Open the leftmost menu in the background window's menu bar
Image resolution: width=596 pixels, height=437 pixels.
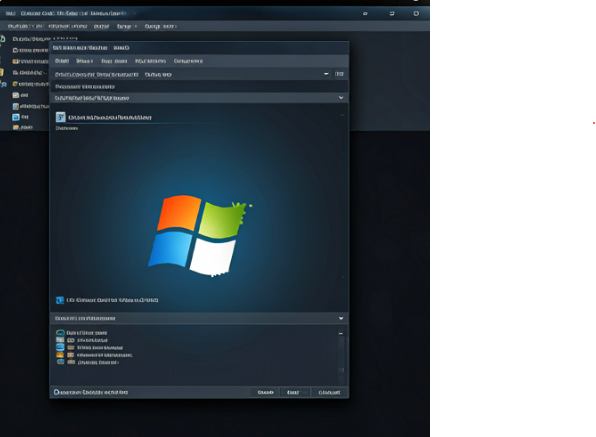click(25, 26)
